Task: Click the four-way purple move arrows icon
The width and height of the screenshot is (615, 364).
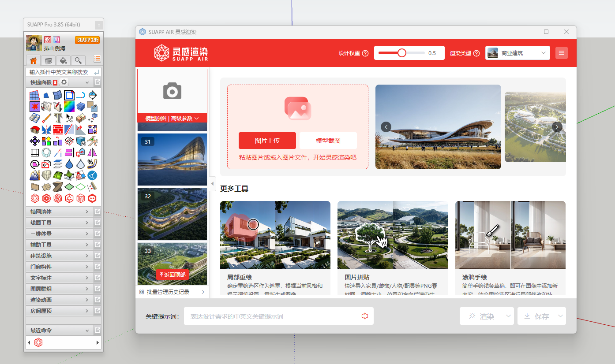Action: coord(35,141)
